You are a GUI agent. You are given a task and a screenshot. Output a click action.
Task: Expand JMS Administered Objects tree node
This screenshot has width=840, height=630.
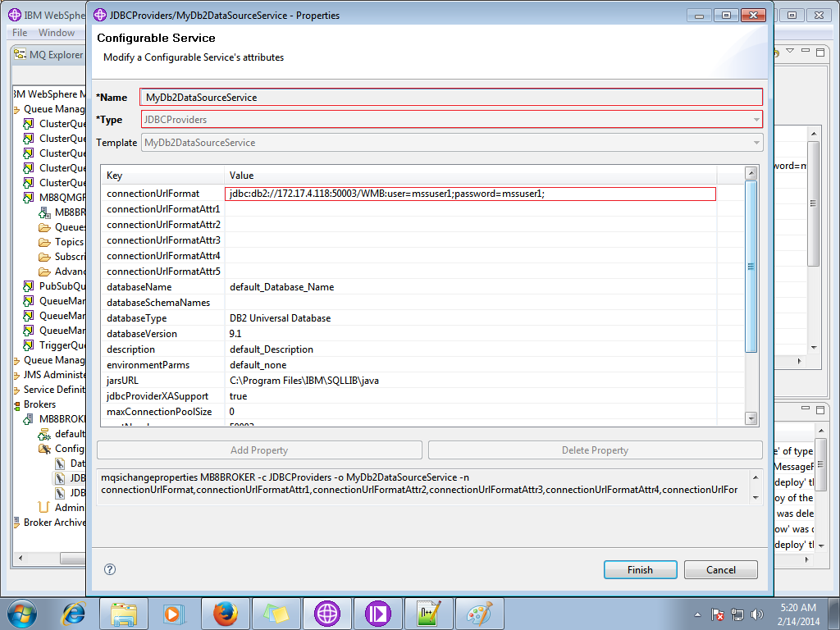16,375
